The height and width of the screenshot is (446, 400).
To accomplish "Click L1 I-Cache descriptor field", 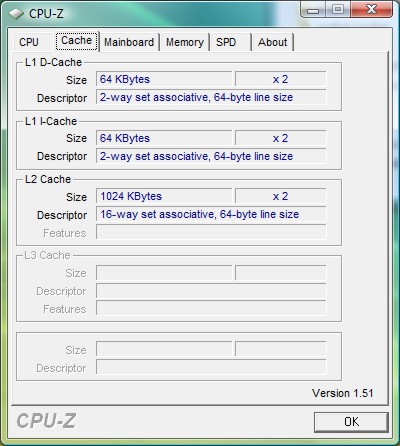I will click(211, 156).
